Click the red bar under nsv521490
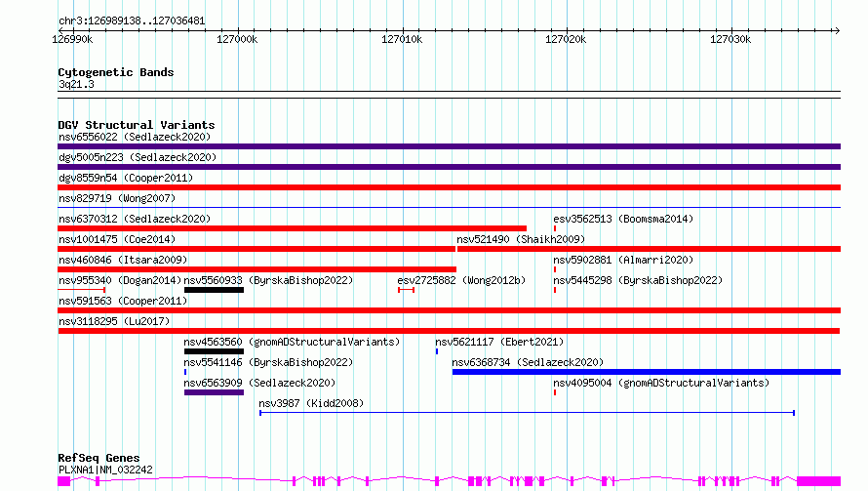Screen dimensions: 868x491 650,249
